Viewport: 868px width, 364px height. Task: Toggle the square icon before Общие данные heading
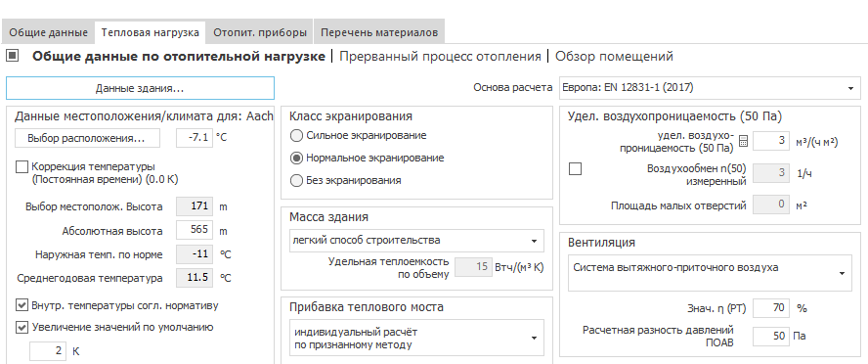12,56
